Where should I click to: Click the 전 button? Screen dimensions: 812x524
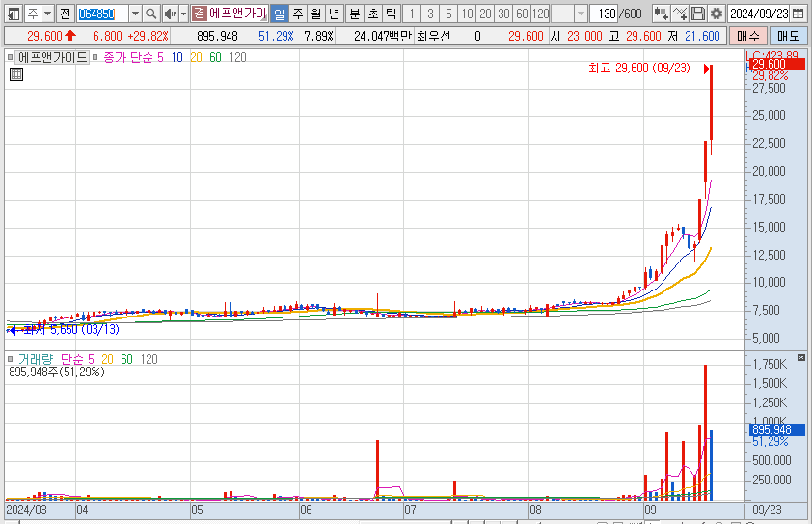pos(65,14)
